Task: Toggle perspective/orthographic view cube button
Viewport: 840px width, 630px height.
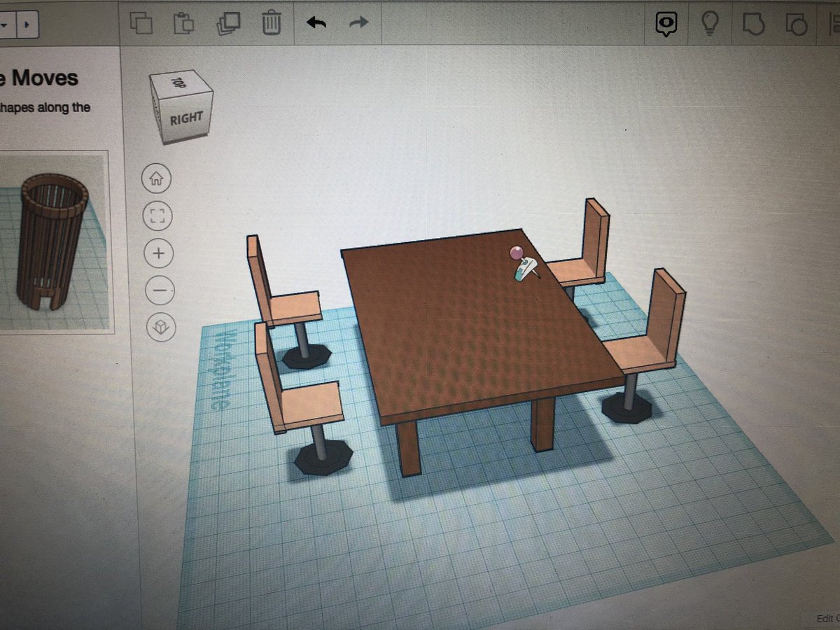Action: (x=162, y=326)
